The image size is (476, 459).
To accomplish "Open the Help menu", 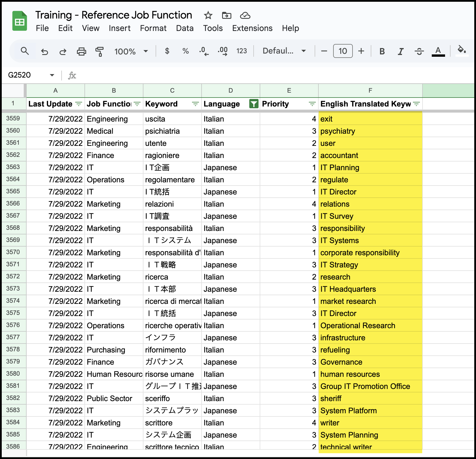I will coord(291,28).
